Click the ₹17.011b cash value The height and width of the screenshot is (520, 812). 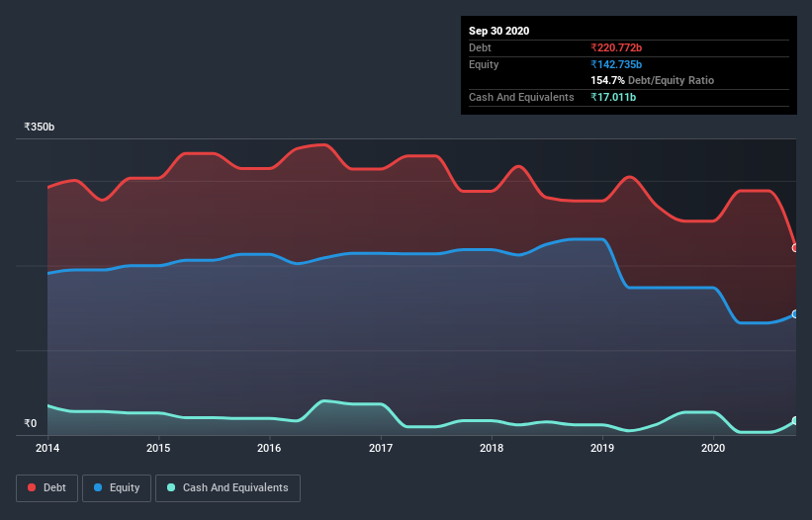(x=613, y=97)
